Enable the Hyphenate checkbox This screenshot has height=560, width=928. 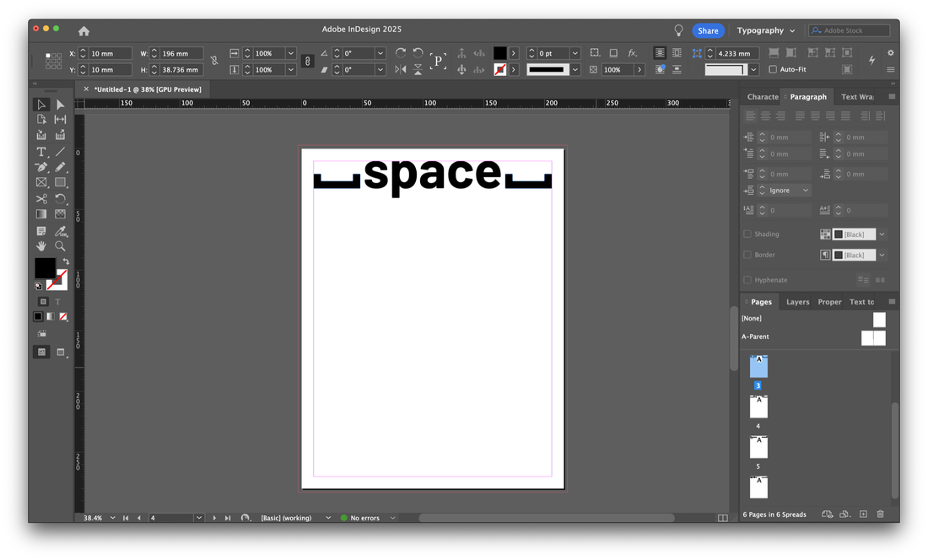pos(747,280)
